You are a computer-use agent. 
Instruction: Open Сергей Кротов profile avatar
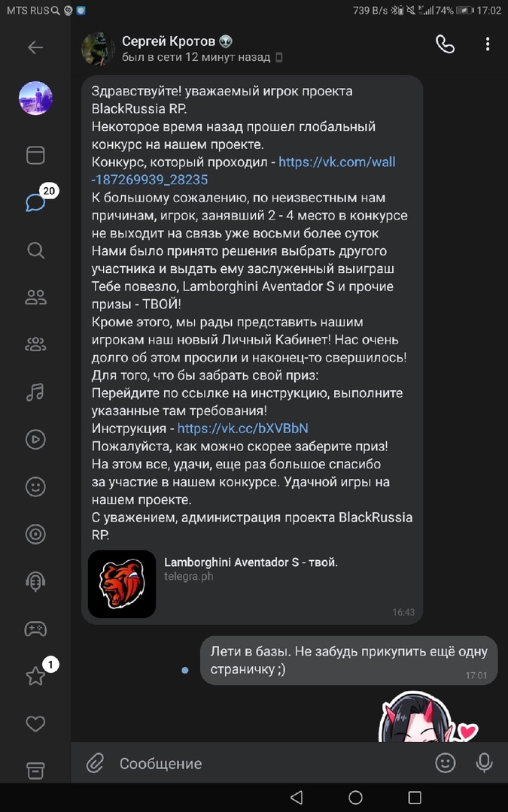(x=98, y=48)
